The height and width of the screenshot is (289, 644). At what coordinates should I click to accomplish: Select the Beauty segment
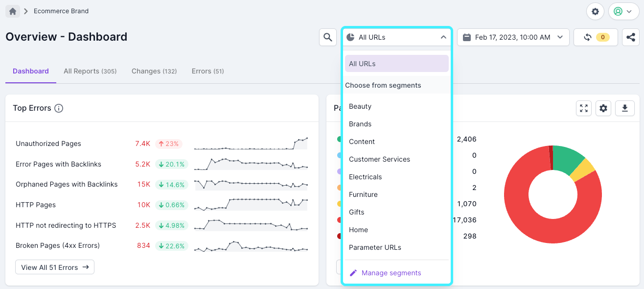coord(360,106)
